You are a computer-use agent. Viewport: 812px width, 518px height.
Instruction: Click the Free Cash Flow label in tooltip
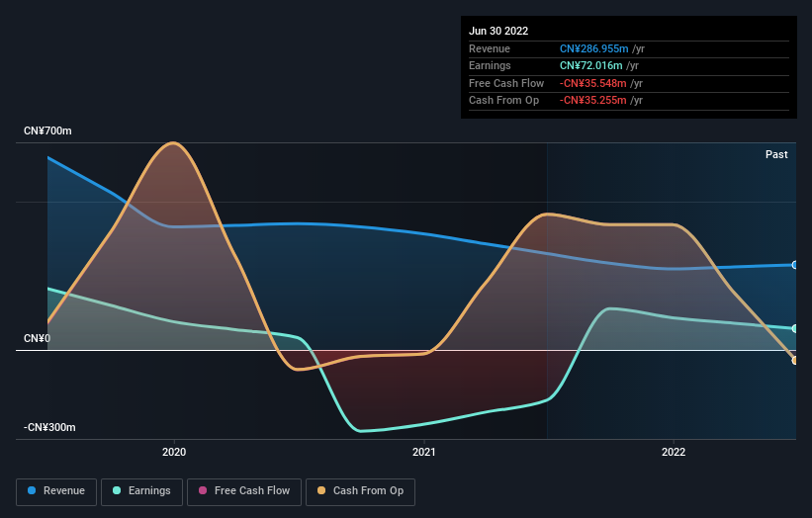point(506,83)
